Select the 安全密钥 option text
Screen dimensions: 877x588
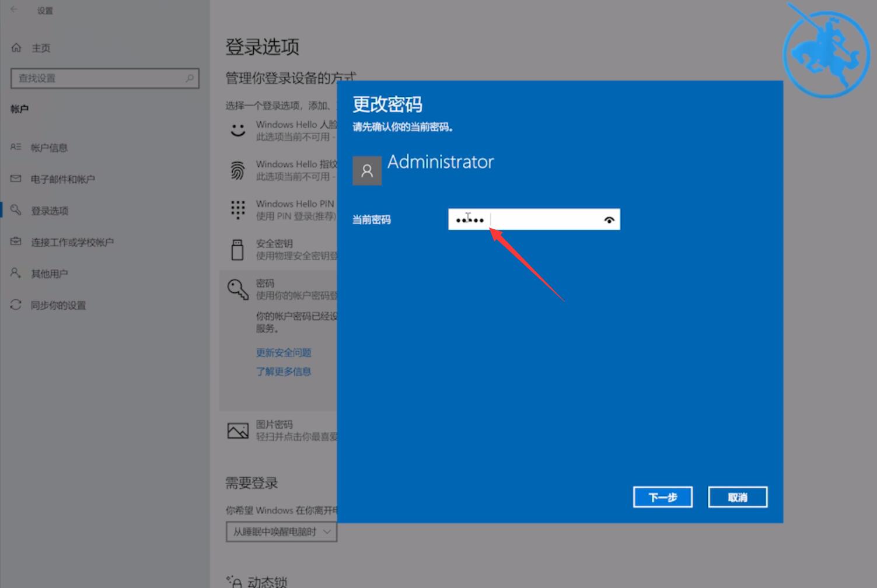click(274, 243)
